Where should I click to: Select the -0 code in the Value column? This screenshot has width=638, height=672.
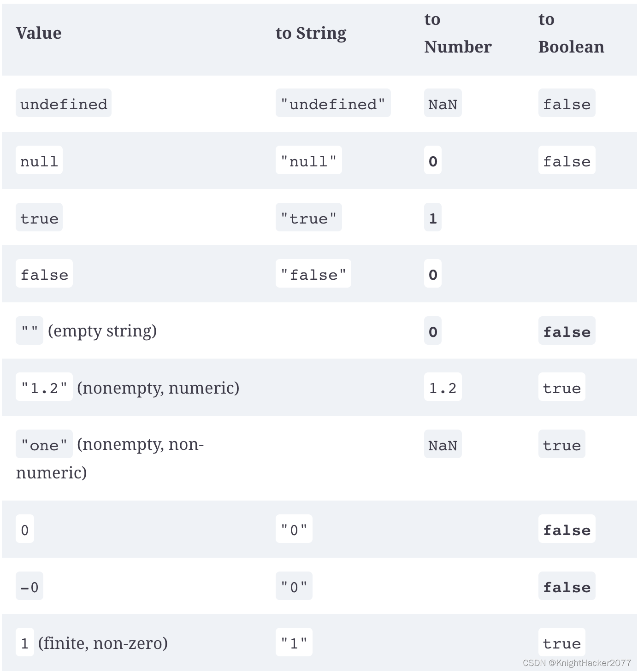click(x=30, y=586)
